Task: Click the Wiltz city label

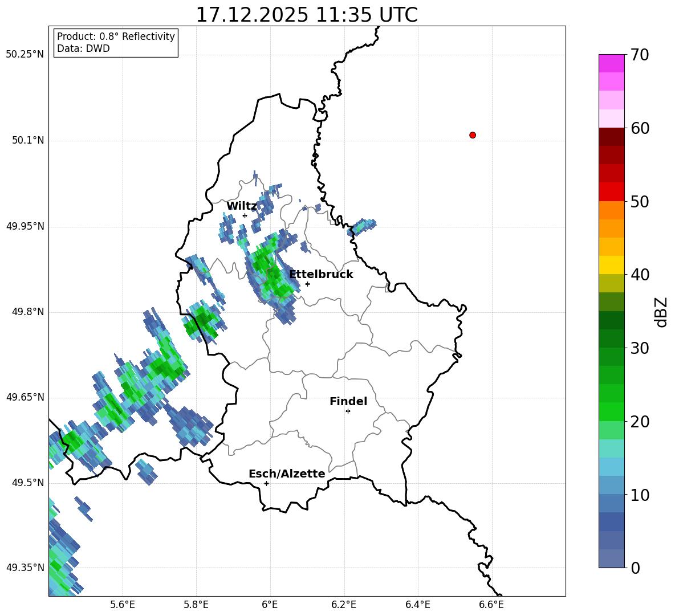Action: tap(242, 206)
